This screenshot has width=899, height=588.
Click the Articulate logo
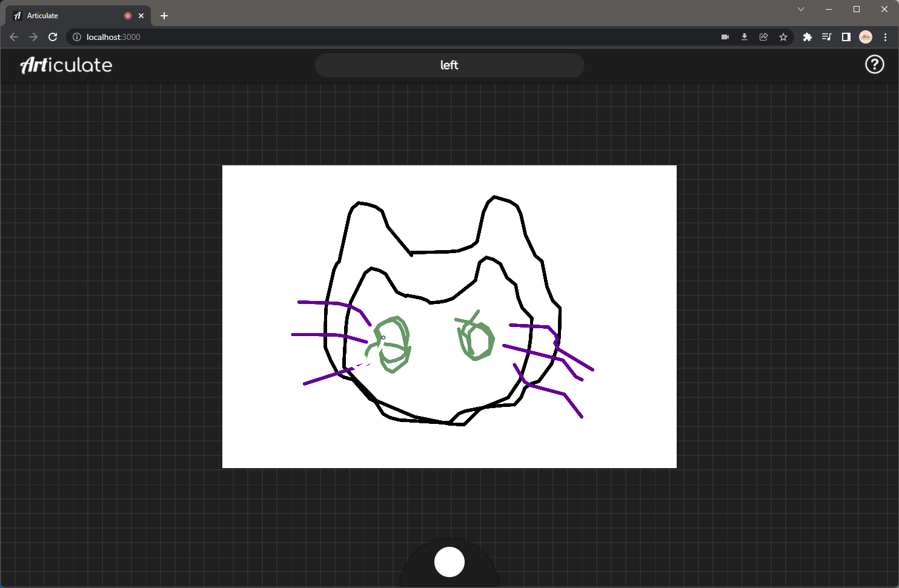tap(66, 65)
